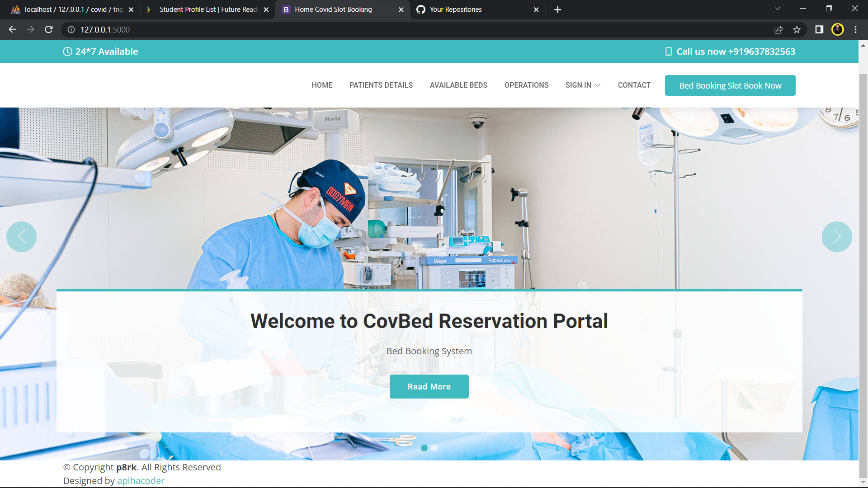The image size is (868, 488).
Task: Open OPERATIONS nav item
Action: [x=526, y=85]
